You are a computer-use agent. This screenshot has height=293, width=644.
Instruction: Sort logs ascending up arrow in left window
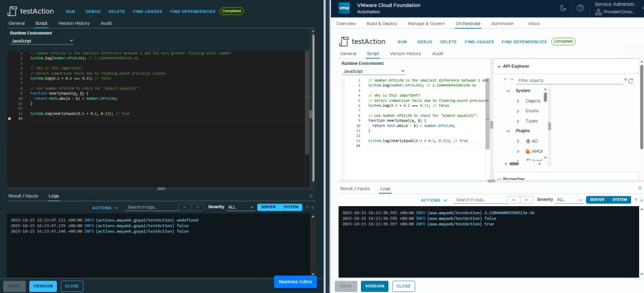click(307, 207)
